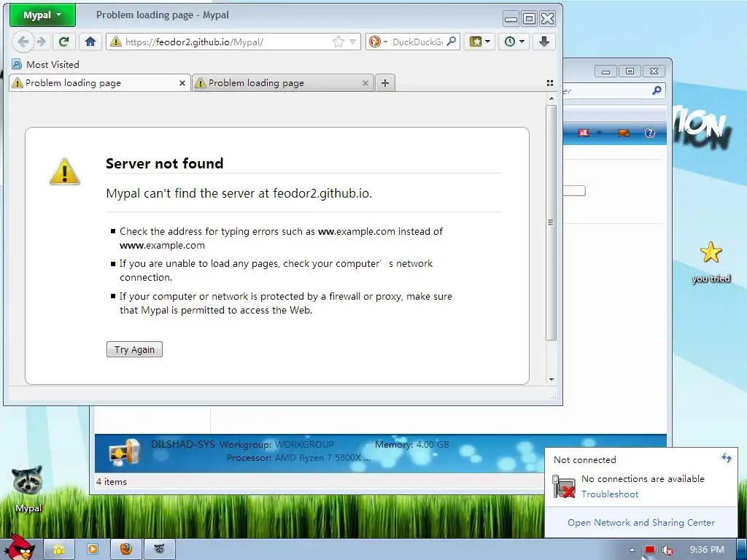Expand the history button dropdown arrow

pos(522,42)
